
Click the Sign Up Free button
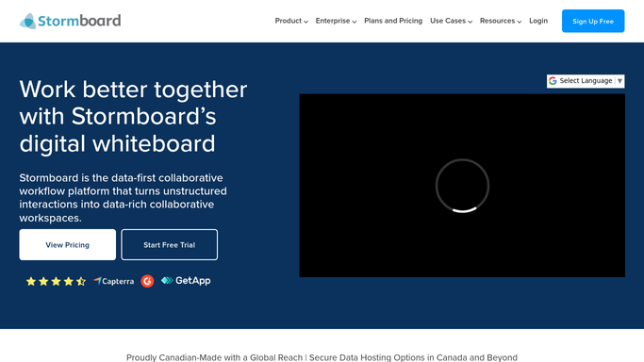tap(593, 21)
